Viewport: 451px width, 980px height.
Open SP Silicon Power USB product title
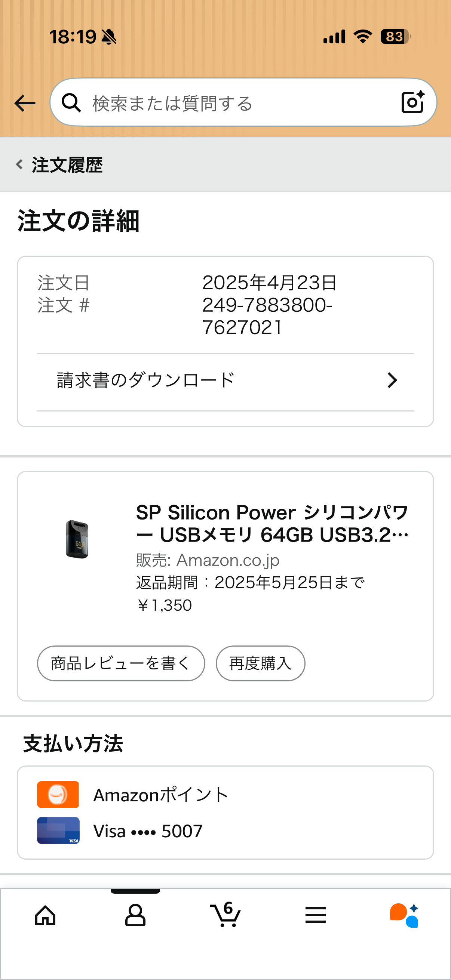tap(272, 523)
